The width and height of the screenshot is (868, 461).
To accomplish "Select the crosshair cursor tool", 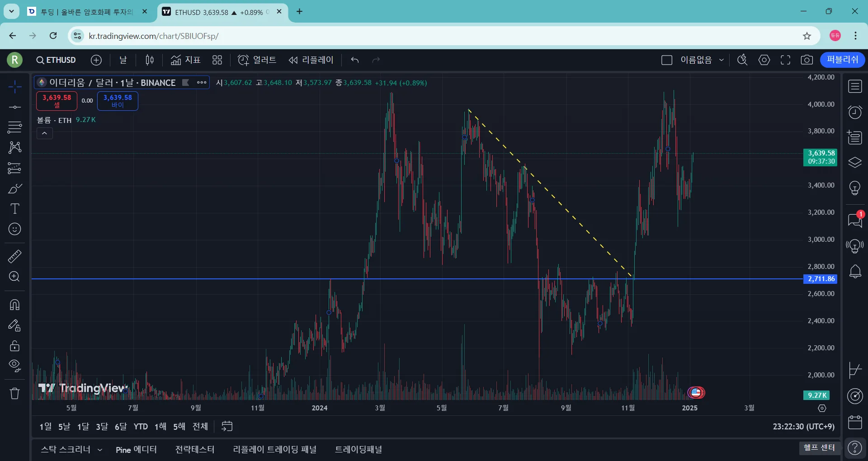I will 14,86.
